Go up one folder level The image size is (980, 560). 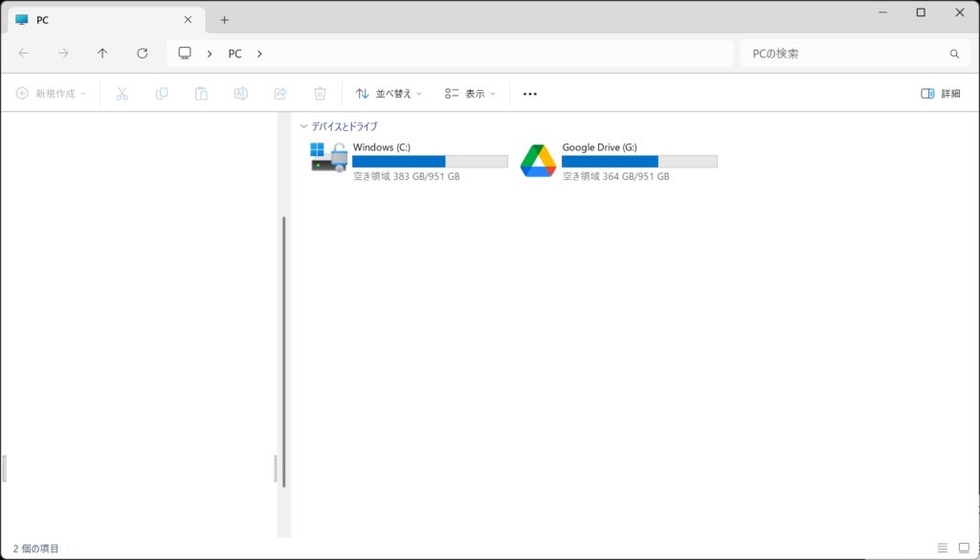coord(102,54)
